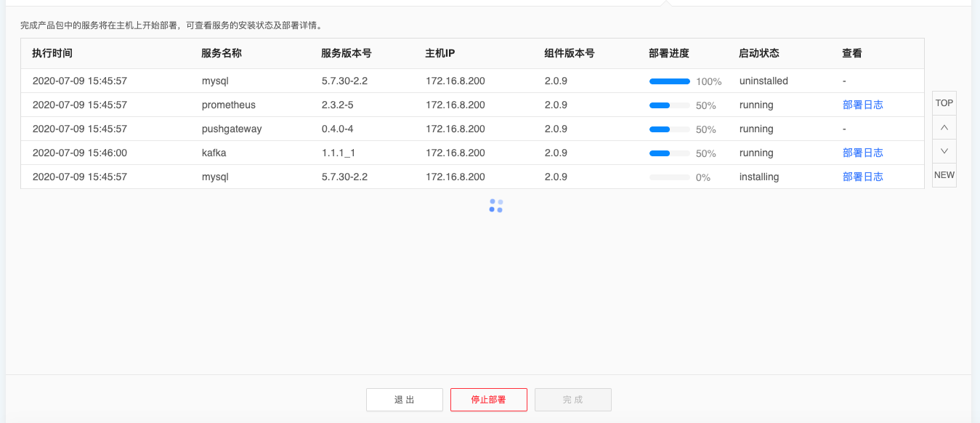Click the 100% progress bar of uninstalled mysql

pos(669,81)
